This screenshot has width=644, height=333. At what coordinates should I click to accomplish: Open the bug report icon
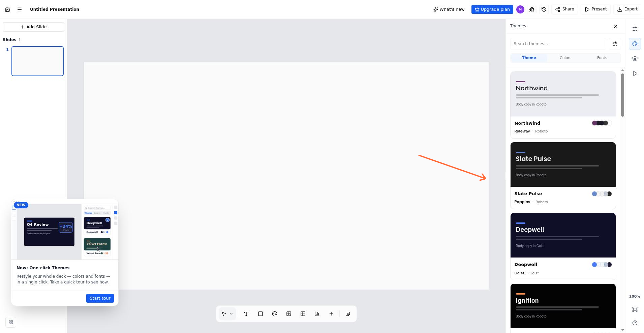coord(532,9)
